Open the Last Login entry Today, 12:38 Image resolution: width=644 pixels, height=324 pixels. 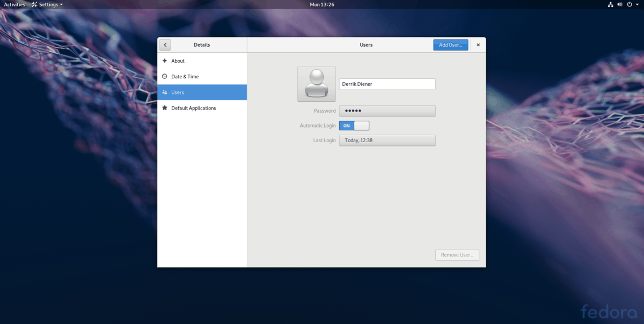(x=387, y=140)
